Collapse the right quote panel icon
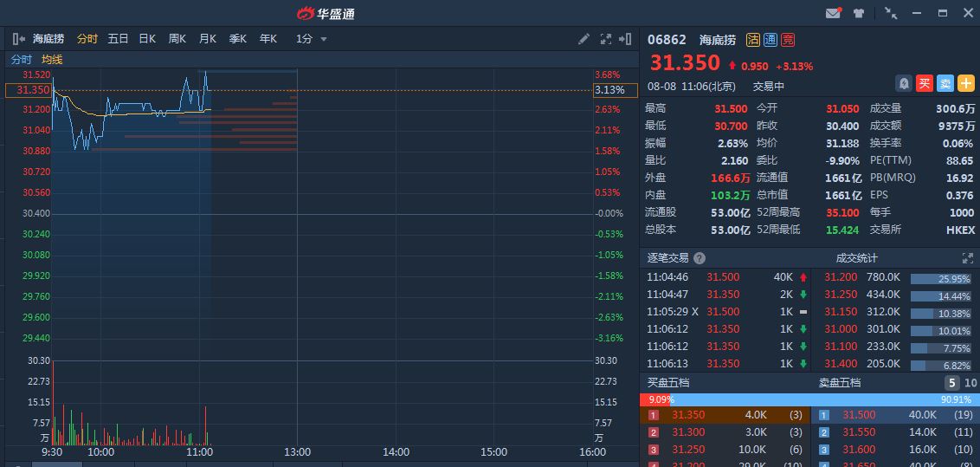 point(625,39)
